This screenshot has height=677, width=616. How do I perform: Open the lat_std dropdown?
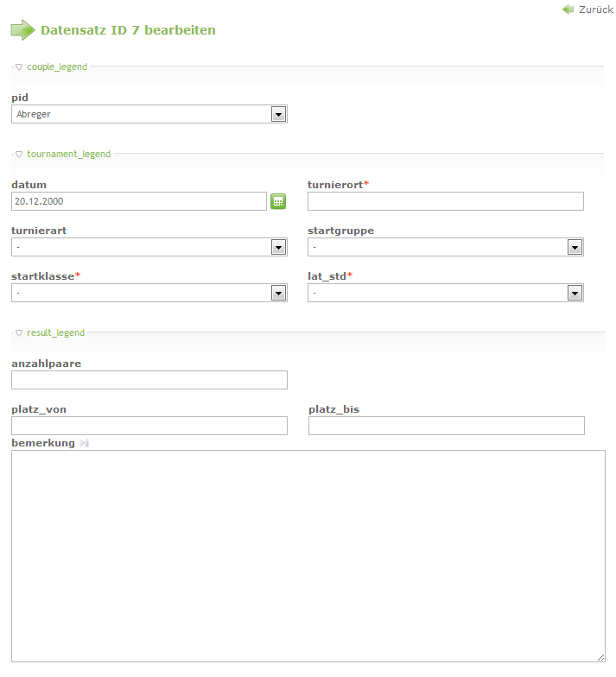pos(445,293)
